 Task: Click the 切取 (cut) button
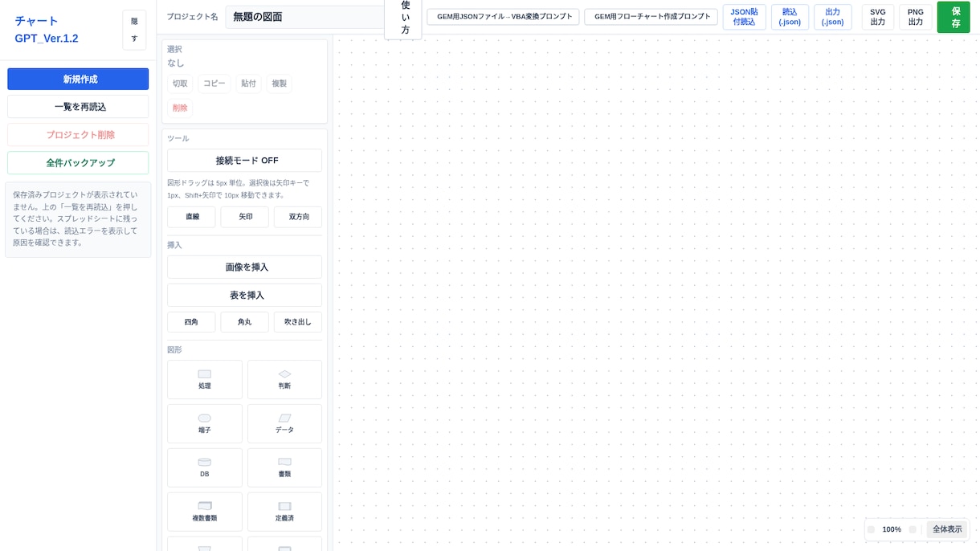coord(180,84)
